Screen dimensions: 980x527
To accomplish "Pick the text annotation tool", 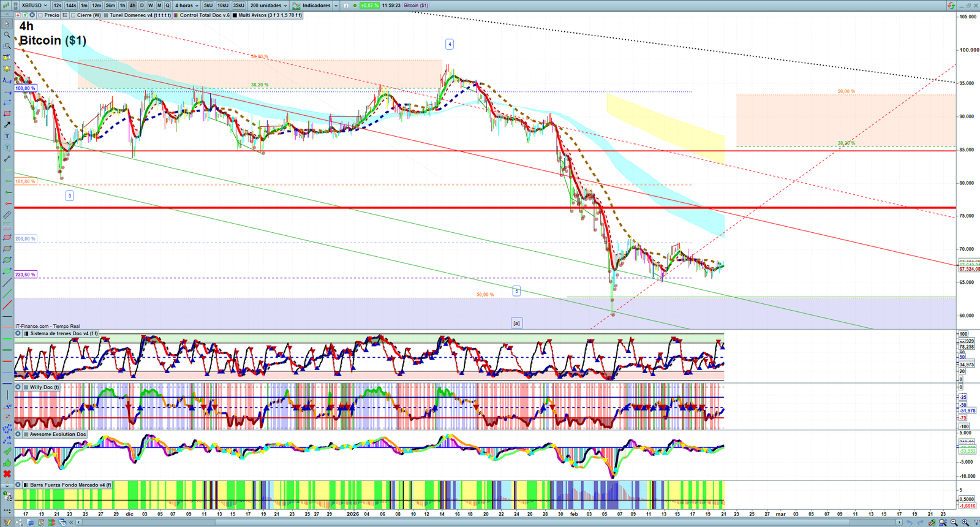I will 7,136.
